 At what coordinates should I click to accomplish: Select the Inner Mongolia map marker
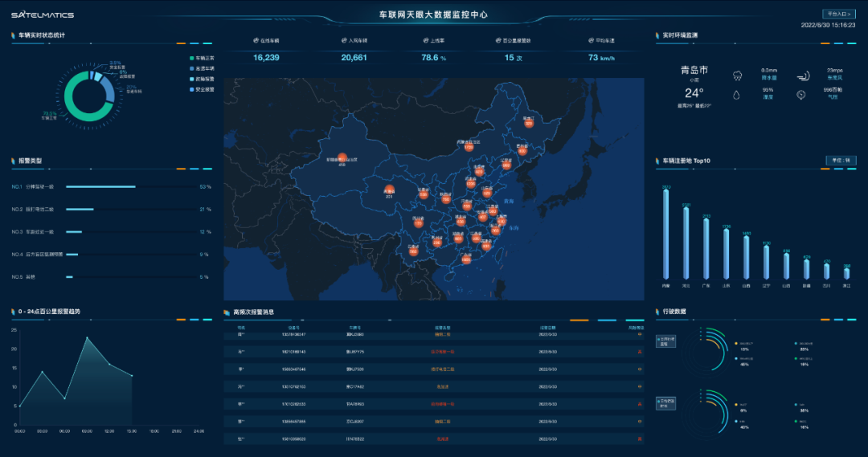[469, 147]
